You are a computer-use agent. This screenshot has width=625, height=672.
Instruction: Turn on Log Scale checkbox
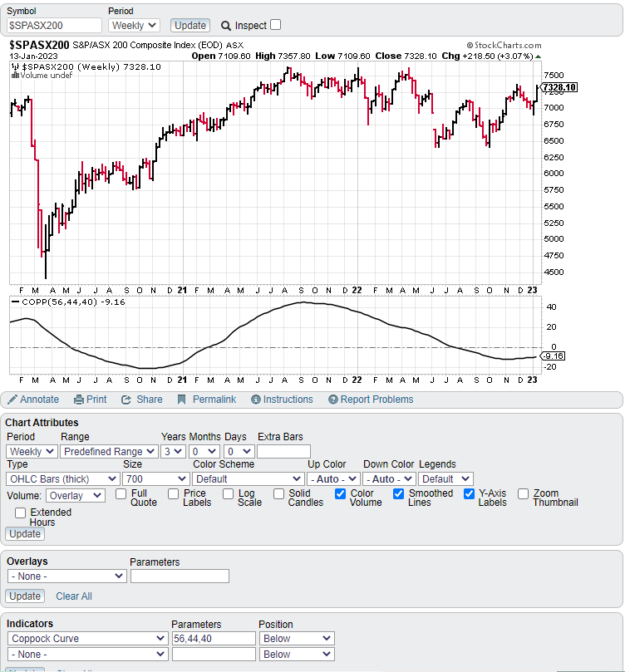pyautogui.click(x=228, y=493)
